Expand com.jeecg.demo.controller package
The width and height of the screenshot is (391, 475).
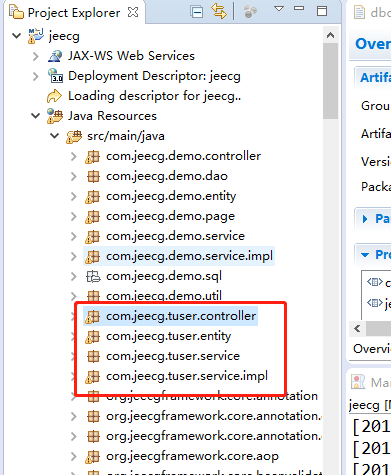coord(74,156)
